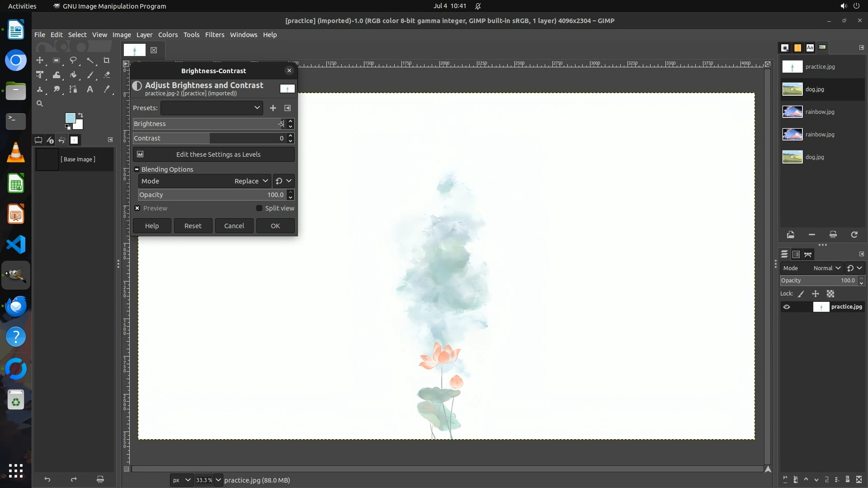
Task: Select the Eraser tool
Action: [107, 75]
